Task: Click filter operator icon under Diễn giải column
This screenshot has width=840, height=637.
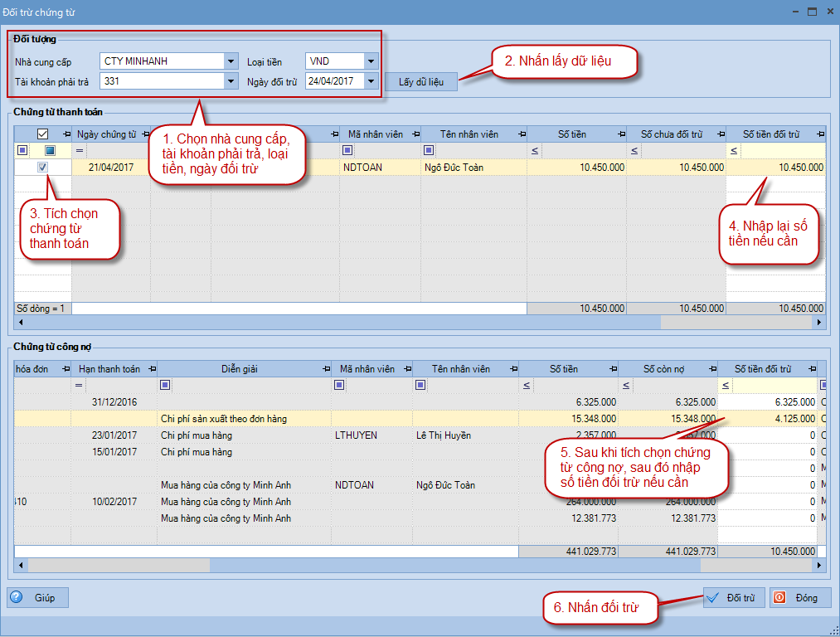Action: tap(166, 385)
